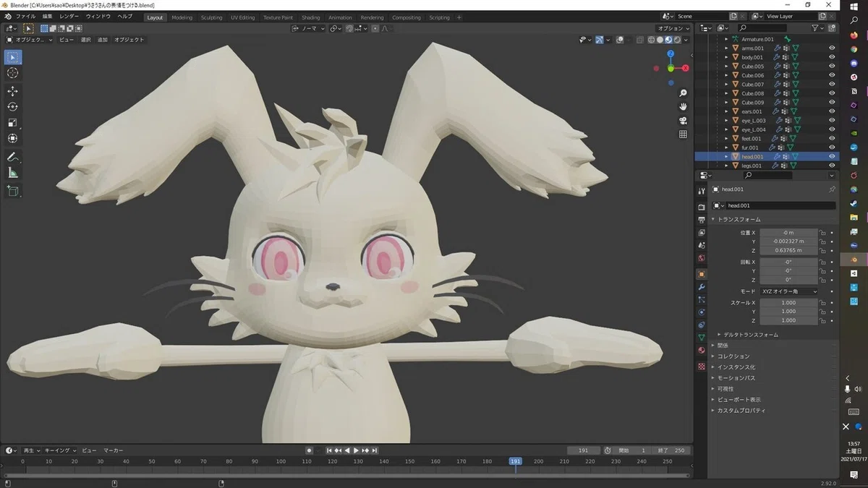
Task: Switch to the UV Editing workspace tab
Action: coord(243,17)
